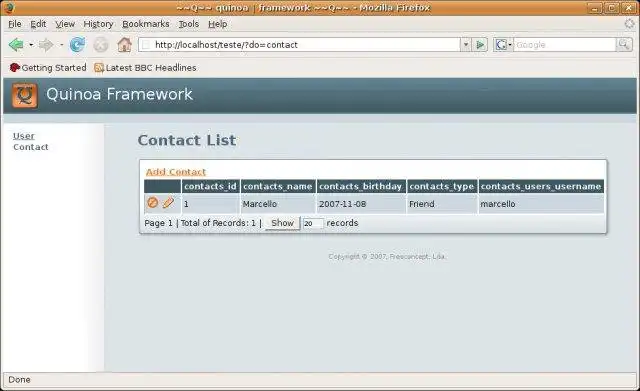This screenshot has height=391, width=640.
Task: Expand the address bar history dropdown
Action: coord(465,44)
